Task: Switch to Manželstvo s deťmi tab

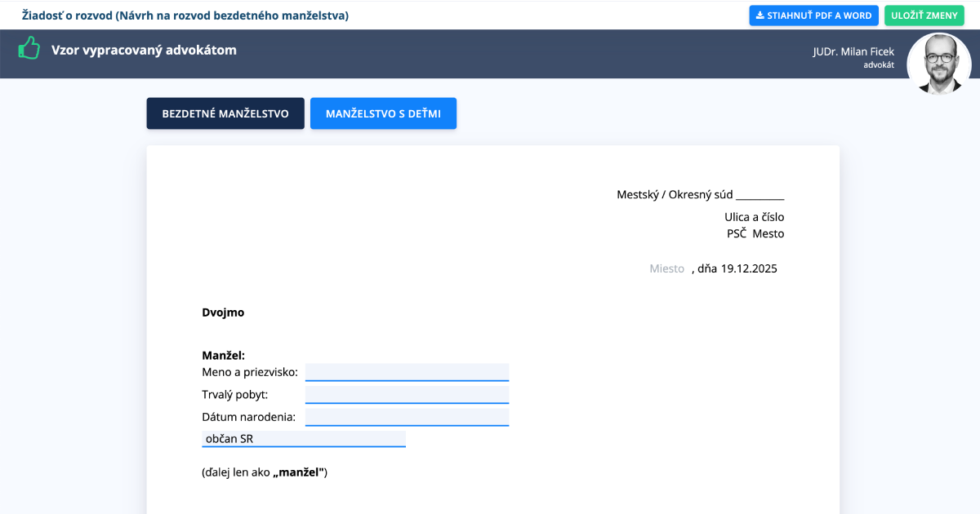Action: coord(383,113)
